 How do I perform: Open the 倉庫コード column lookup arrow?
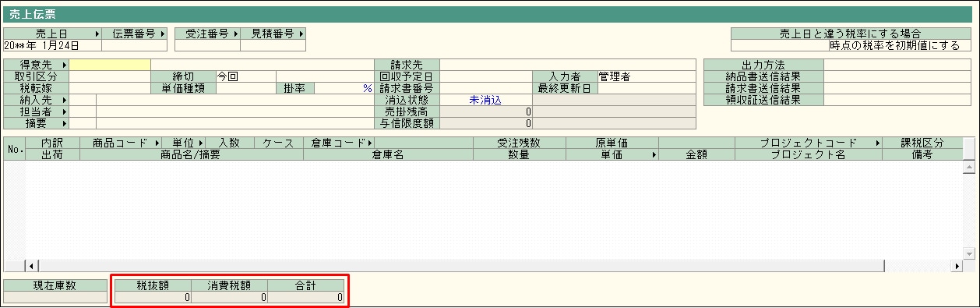tap(369, 143)
